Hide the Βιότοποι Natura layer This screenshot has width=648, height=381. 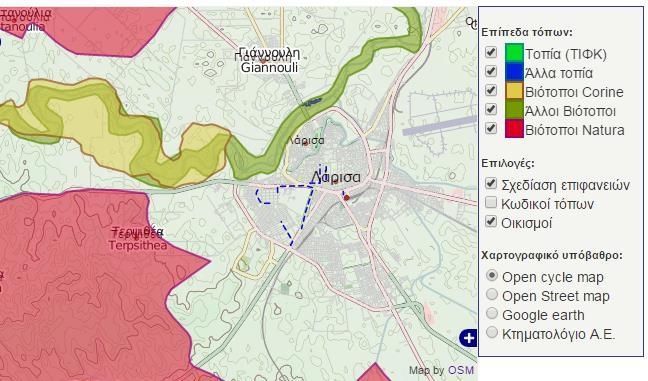491,128
